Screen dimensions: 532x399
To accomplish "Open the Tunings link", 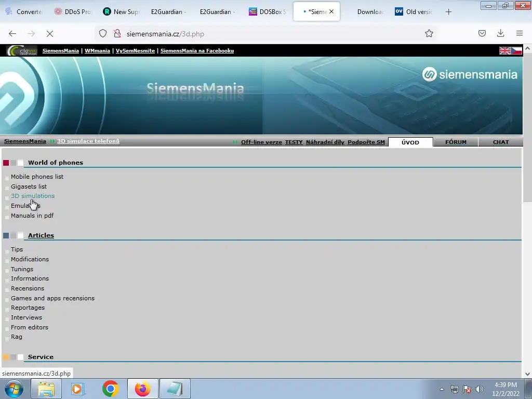I will click(x=22, y=269).
